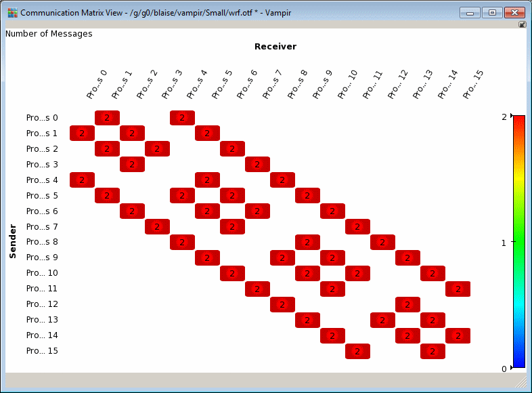Click cell sender 9 to receiver 13

click(x=408, y=257)
